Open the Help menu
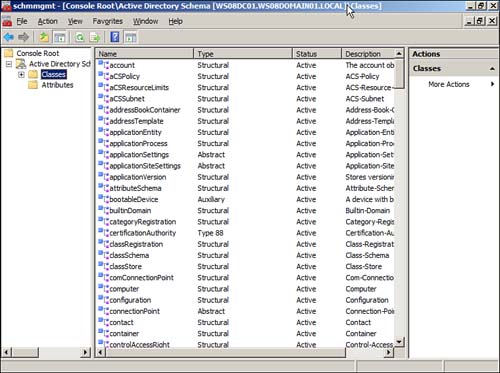This screenshot has height=373, width=500. tap(175, 21)
